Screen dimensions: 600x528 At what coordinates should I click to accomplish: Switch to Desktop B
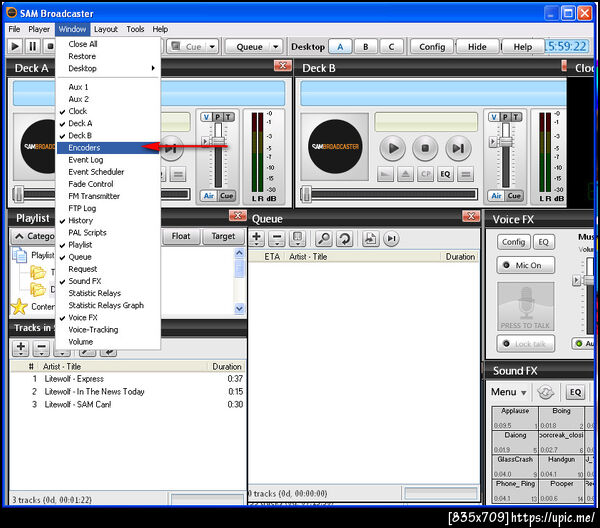(x=365, y=47)
